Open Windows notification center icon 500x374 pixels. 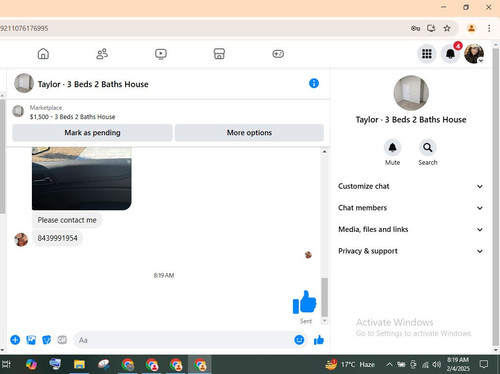484,364
